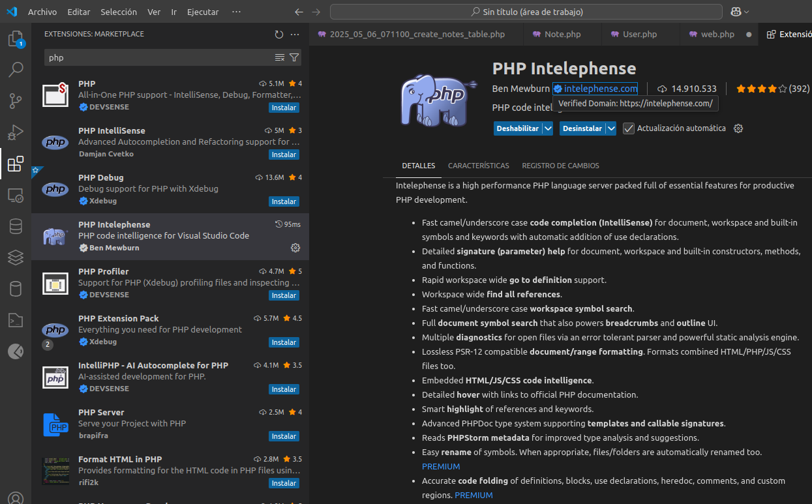Install IntelliPHP - AI Autocomplete for PHP
Image resolution: width=812 pixels, height=504 pixels.
click(x=284, y=389)
